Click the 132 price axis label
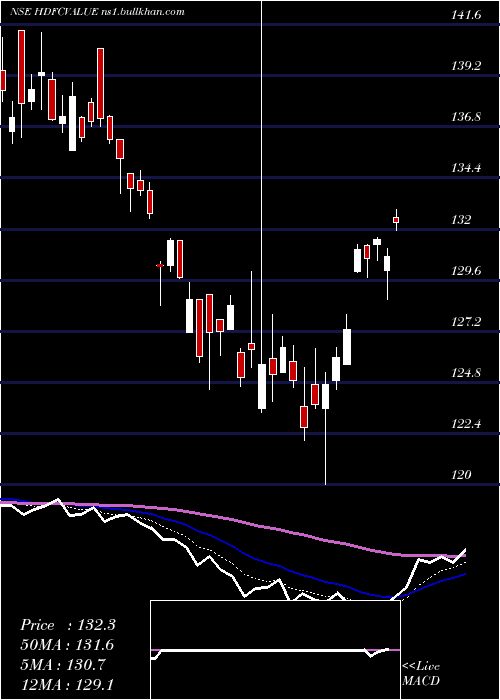The image size is (500, 700). (x=461, y=219)
